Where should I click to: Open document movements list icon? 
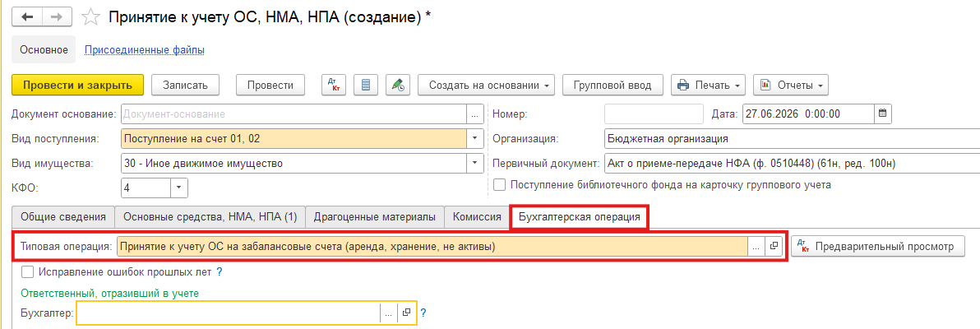[x=366, y=85]
